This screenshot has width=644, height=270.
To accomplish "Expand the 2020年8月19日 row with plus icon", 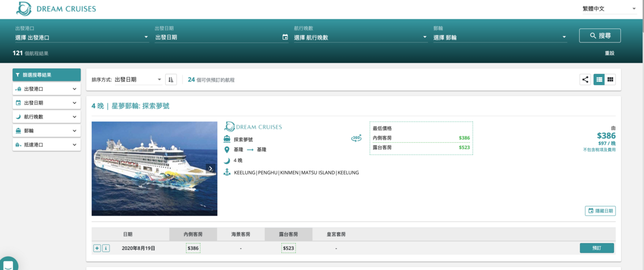I will click(x=97, y=248).
